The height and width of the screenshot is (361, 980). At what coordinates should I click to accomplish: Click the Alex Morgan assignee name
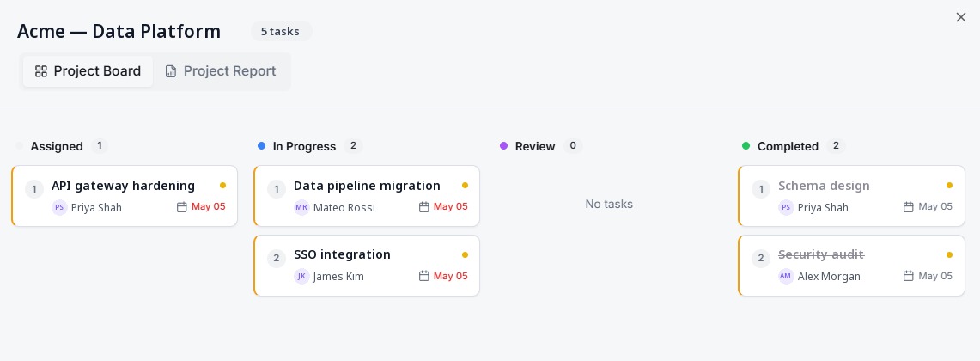pos(829,277)
